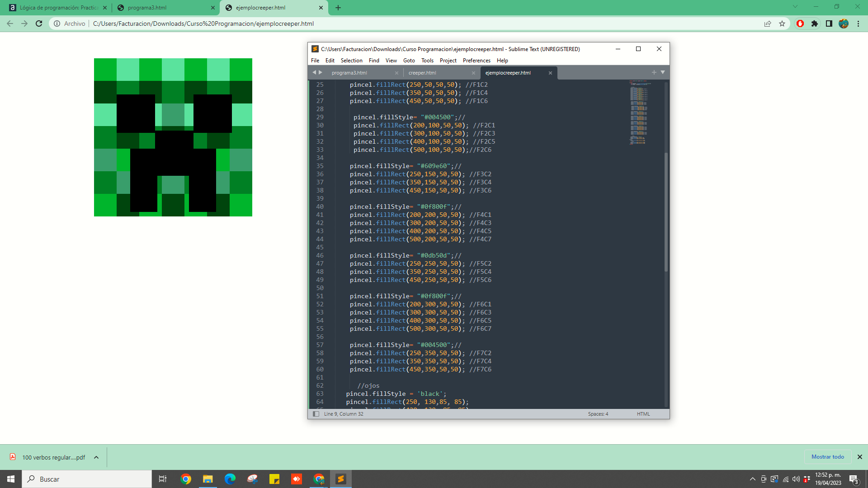Click Line 9, Column 32 status text

(344, 414)
